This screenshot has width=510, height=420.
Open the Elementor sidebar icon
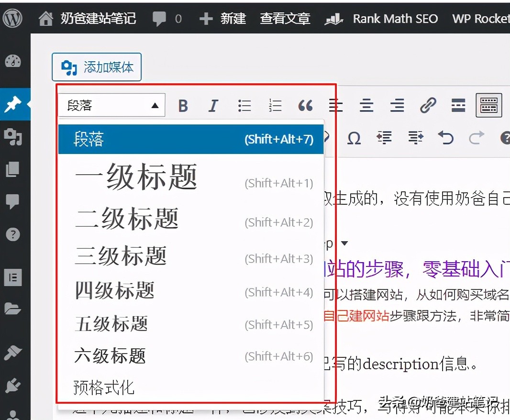point(12,277)
